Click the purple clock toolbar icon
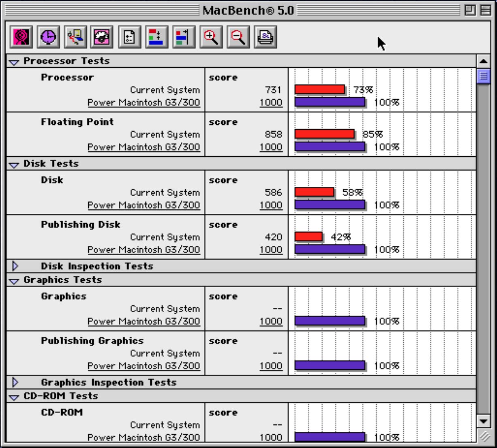Image resolution: width=497 pixels, height=448 pixels. (49, 37)
